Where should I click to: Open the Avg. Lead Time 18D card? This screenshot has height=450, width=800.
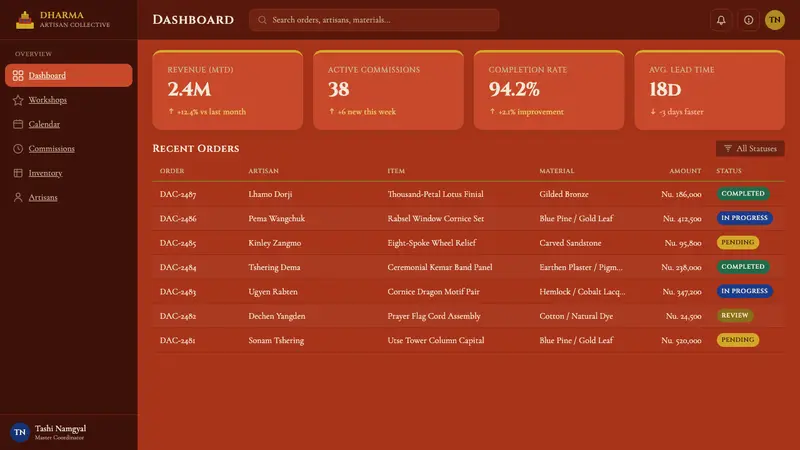pos(710,90)
